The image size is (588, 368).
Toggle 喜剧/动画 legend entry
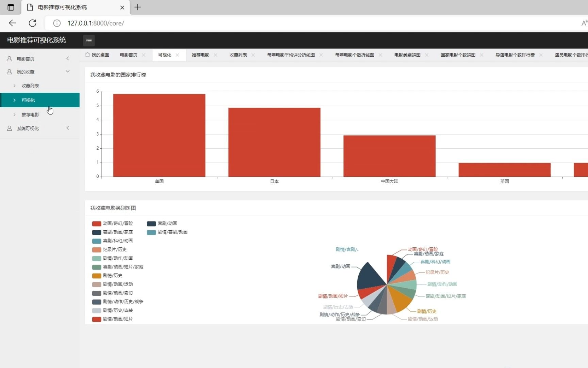(162, 224)
